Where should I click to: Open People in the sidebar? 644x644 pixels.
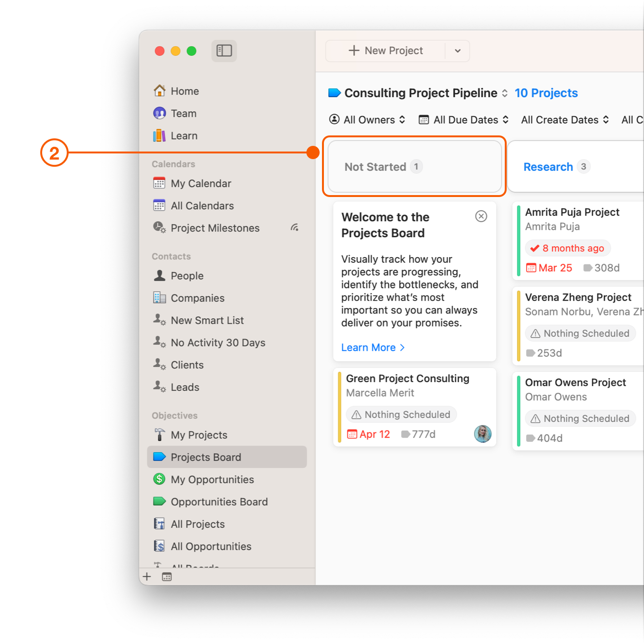[x=227, y=276]
